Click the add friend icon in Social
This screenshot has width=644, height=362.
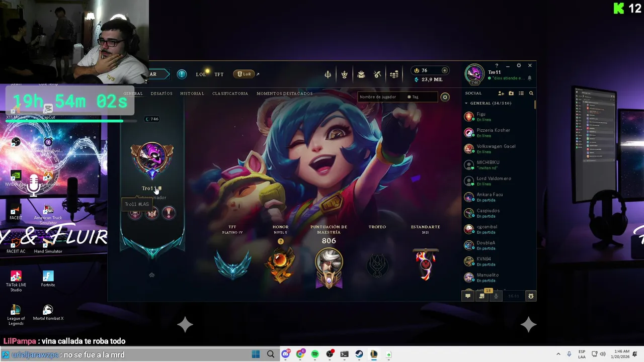pyautogui.click(x=501, y=94)
